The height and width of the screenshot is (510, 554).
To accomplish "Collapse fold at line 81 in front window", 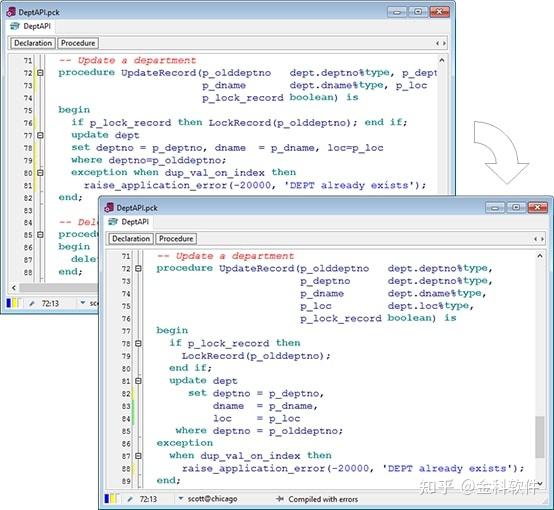I will point(138,381).
